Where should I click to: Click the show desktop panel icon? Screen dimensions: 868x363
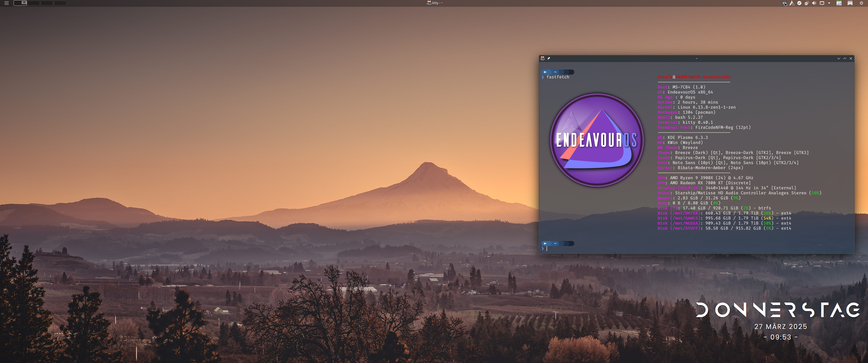(x=850, y=3)
